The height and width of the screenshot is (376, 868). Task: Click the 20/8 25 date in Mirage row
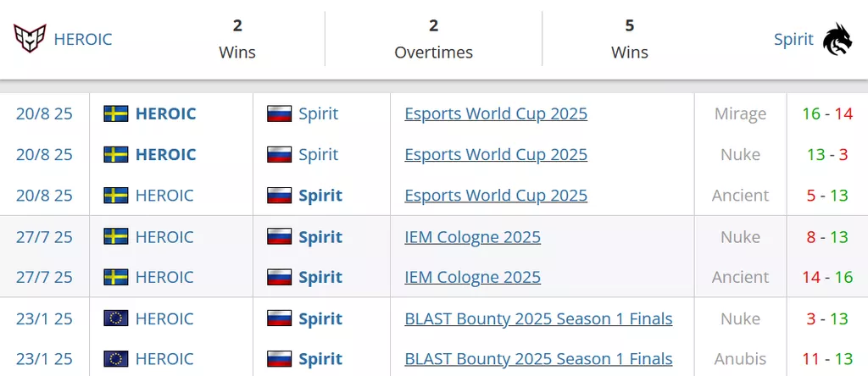click(x=44, y=113)
